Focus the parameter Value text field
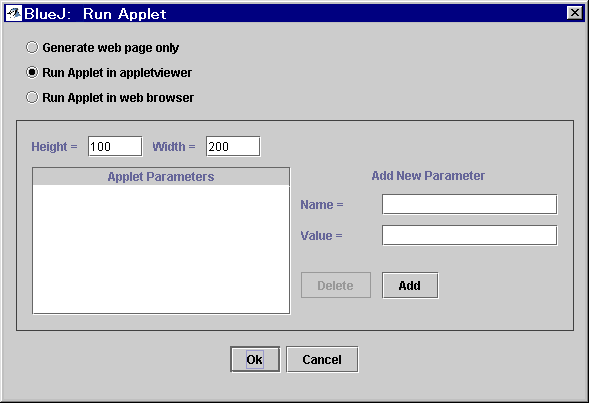The image size is (589, 403). pyautogui.click(x=470, y=235)
